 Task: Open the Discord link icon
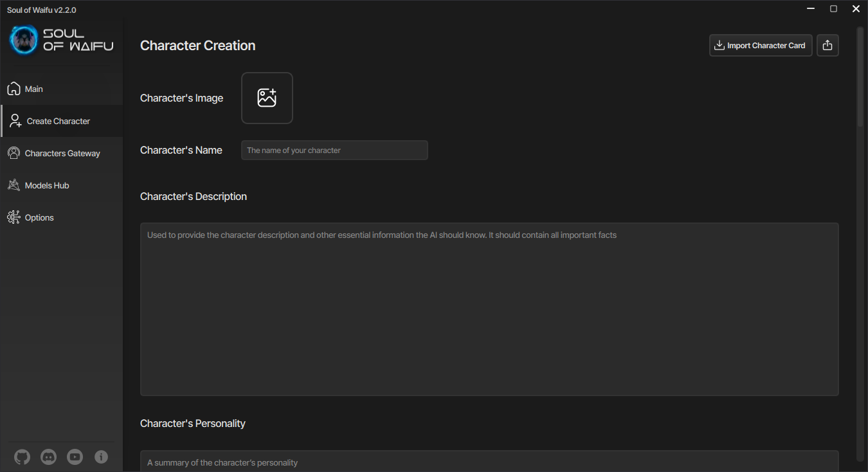(x=48, y=457)
